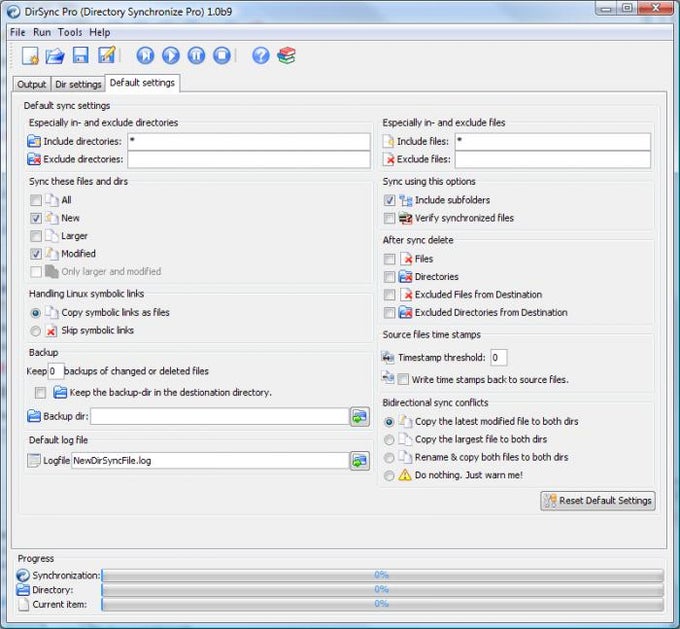
Task: Check Excluded Files from Destination
Action: click(x=389, y=295)
